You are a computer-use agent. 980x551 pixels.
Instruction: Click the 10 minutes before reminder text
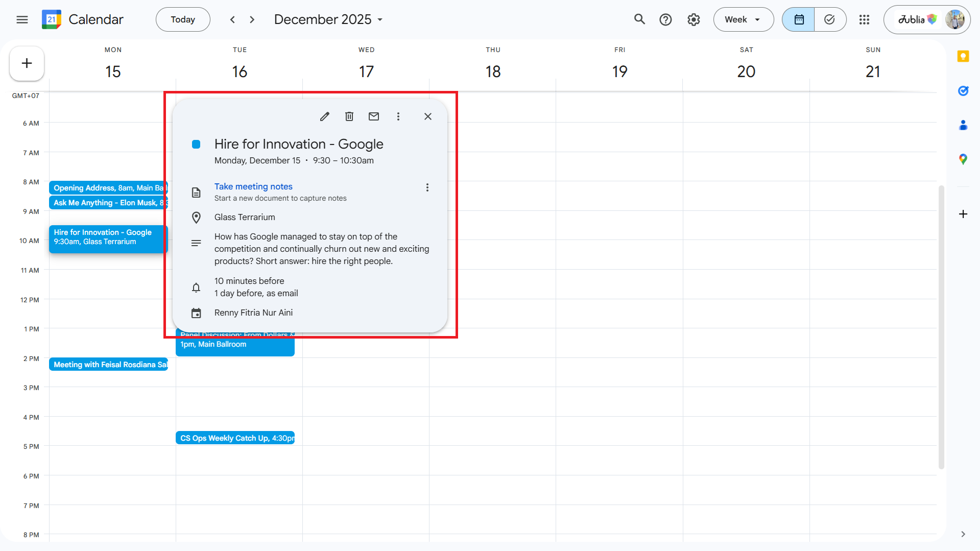pos(249,281)
